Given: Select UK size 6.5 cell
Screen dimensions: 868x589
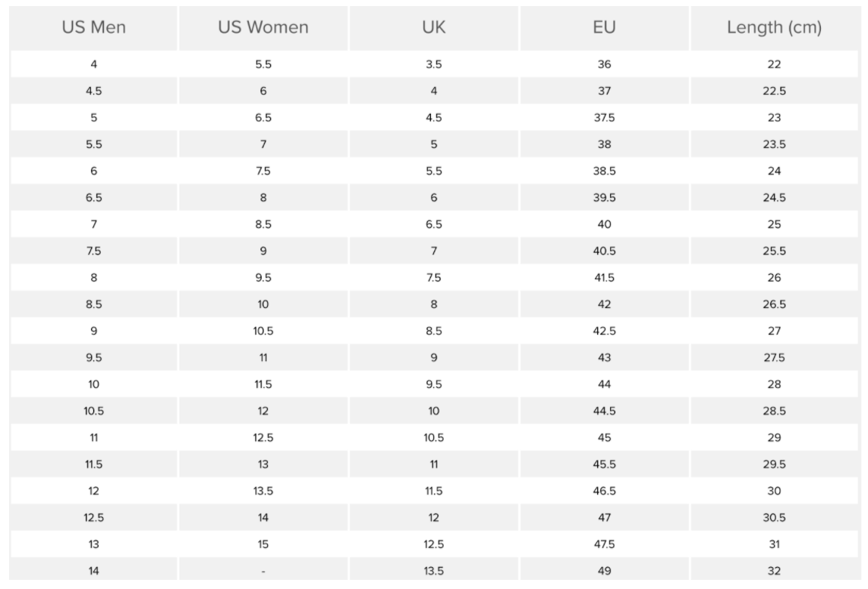Looking at the screenshot, I should coord(433,224).
